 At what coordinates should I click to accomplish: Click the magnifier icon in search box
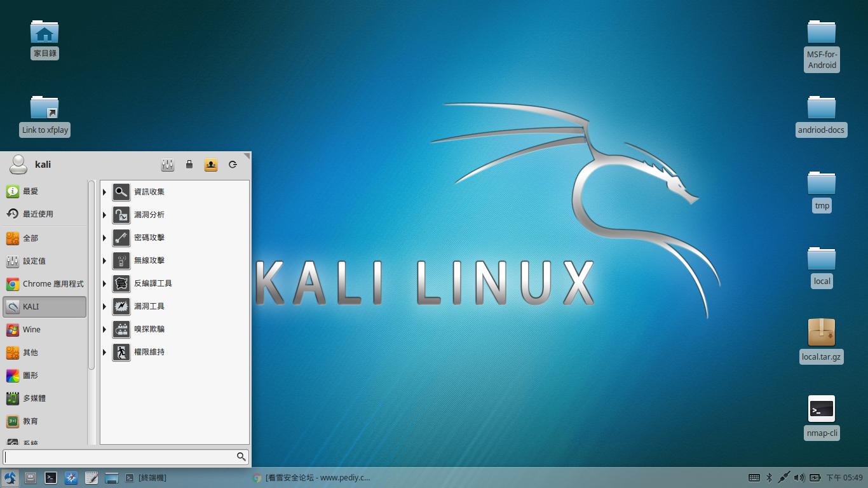241,457
